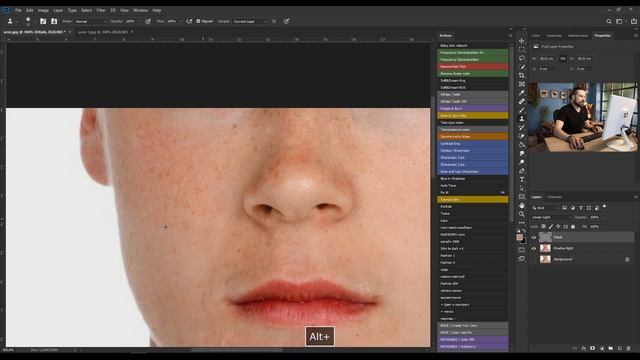Run the Fashion BW action
The width and height of the screenshot is (640, 360).
pyautogui.click(x=473, y=283)
